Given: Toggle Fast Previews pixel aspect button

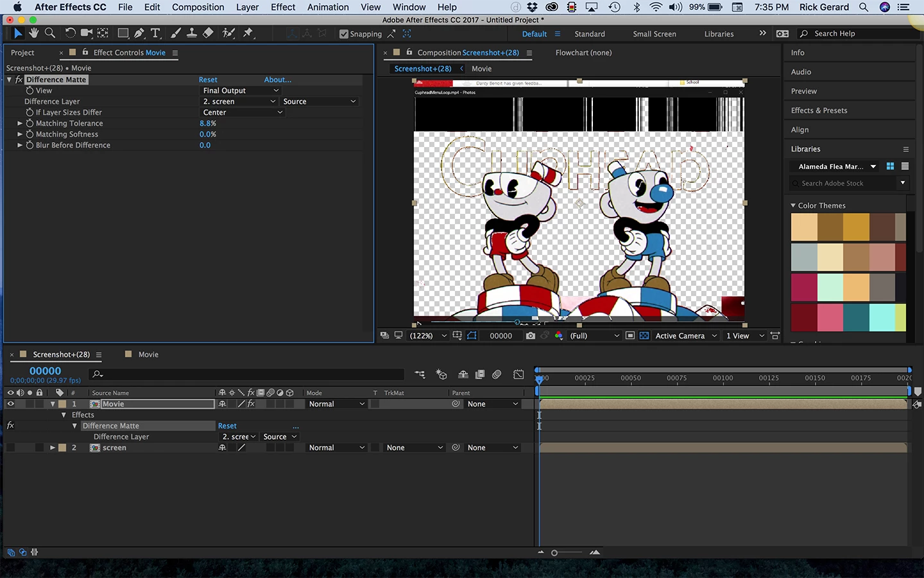Looking at the screenshot, I should [x=774, y=336].
